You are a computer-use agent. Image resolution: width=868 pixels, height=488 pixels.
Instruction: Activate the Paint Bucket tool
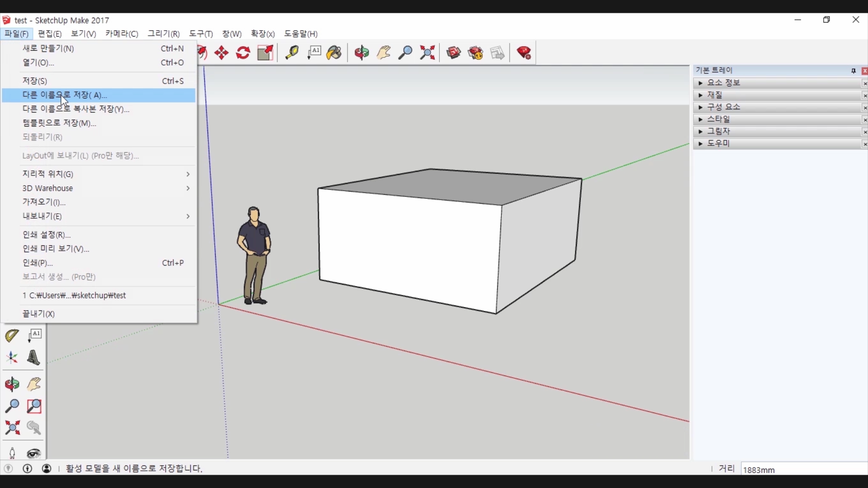[335, 53]
